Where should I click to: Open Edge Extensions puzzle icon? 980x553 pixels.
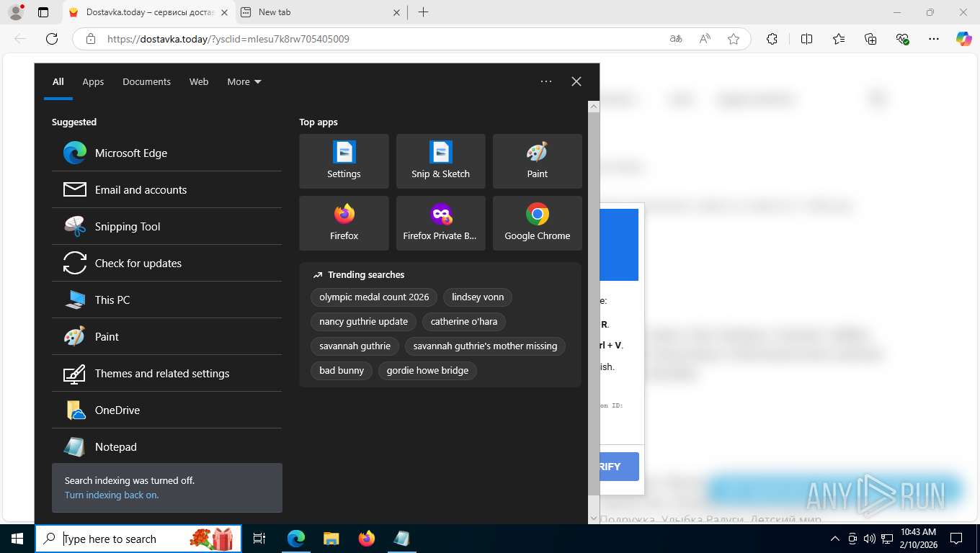[x=772, y=39]
